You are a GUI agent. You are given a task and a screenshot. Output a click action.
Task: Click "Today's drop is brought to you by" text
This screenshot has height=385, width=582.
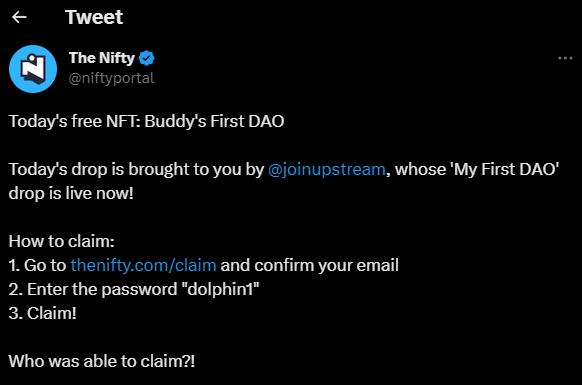coord(136,170)
